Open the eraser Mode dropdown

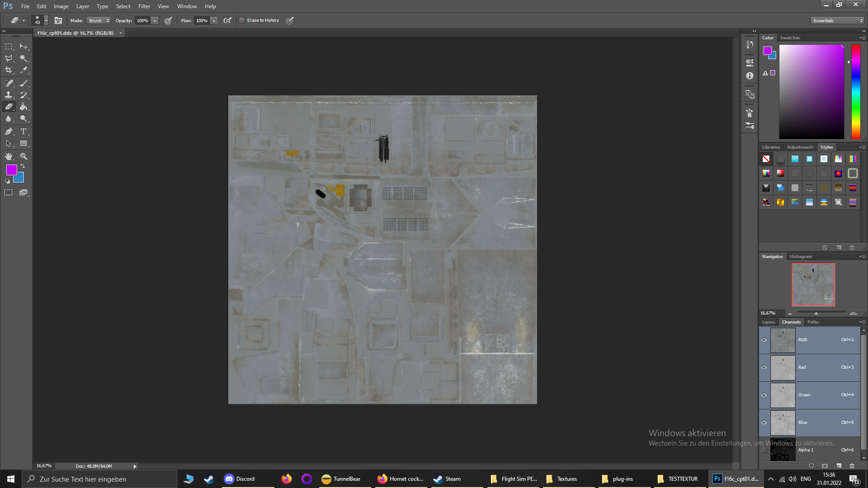[x=99, y=20]
